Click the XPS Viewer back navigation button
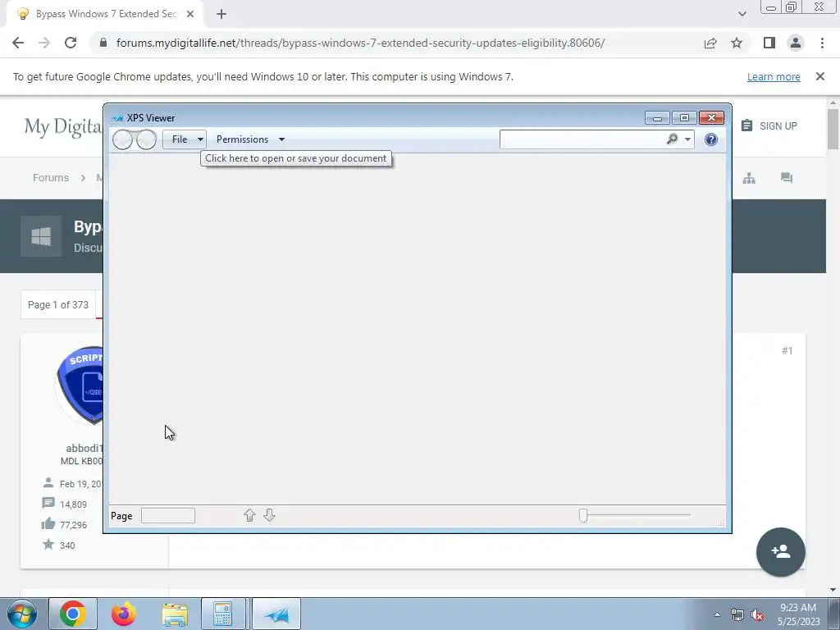 point(123,139)
